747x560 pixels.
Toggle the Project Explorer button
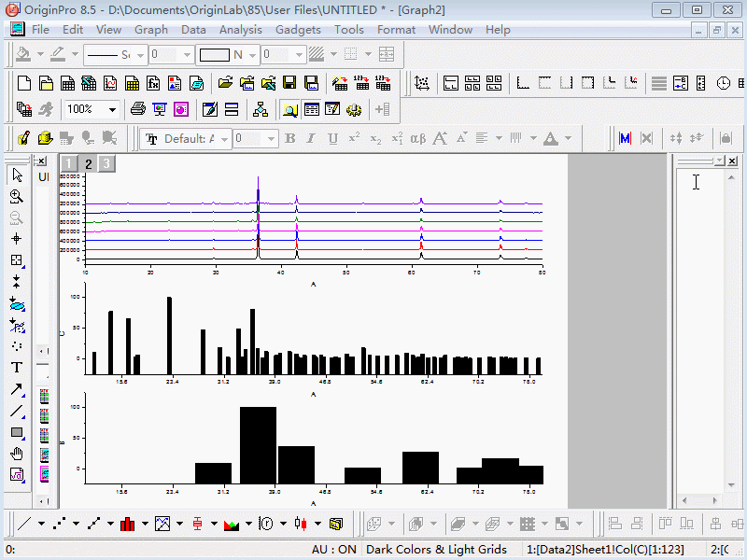pyautogui.click(x=290, y=109)
